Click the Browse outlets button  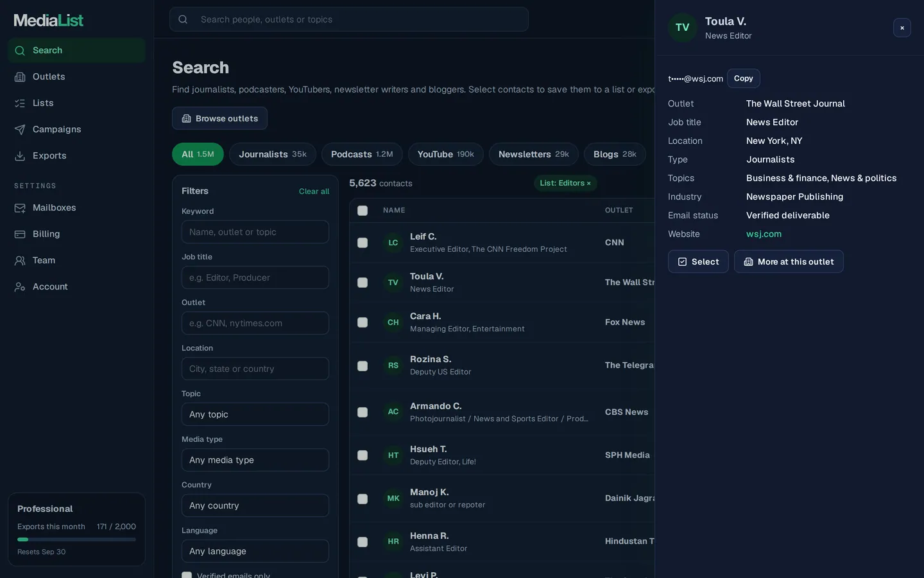click(219, 118)
